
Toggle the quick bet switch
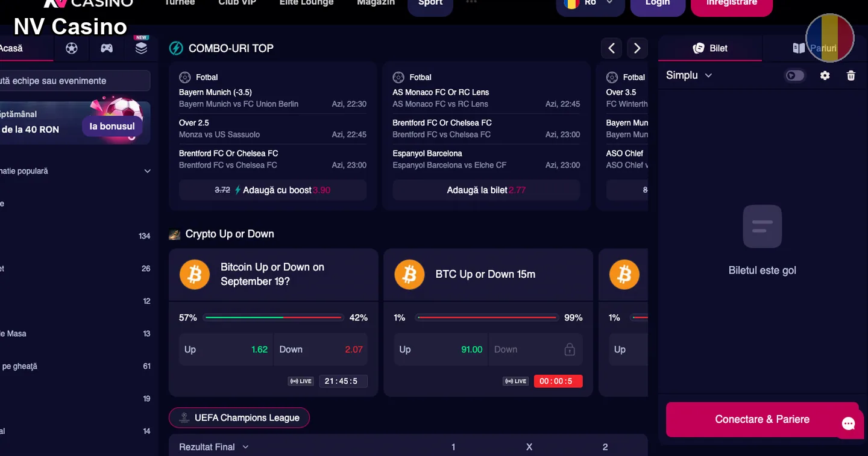click(x=795, y=75)
